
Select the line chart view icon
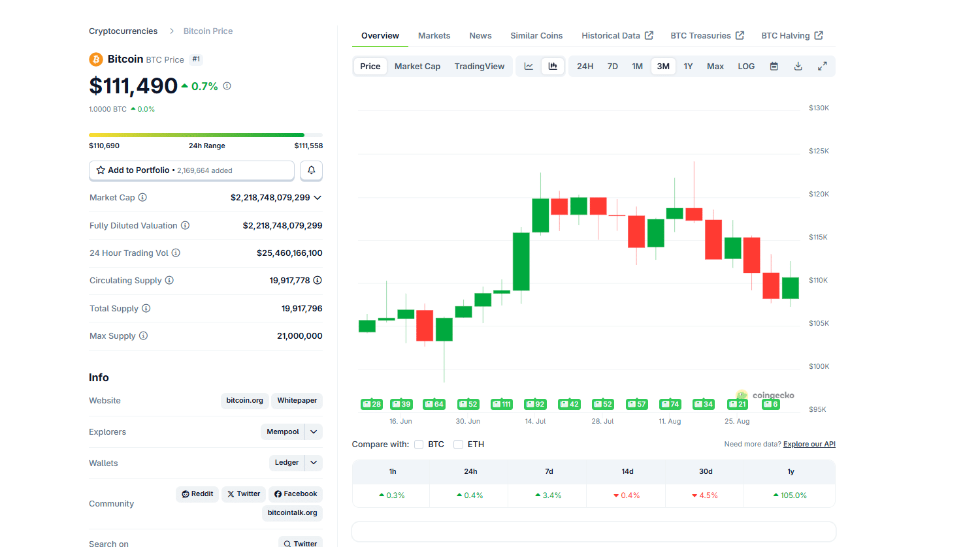pyautogui.click(x=529, y=66)
